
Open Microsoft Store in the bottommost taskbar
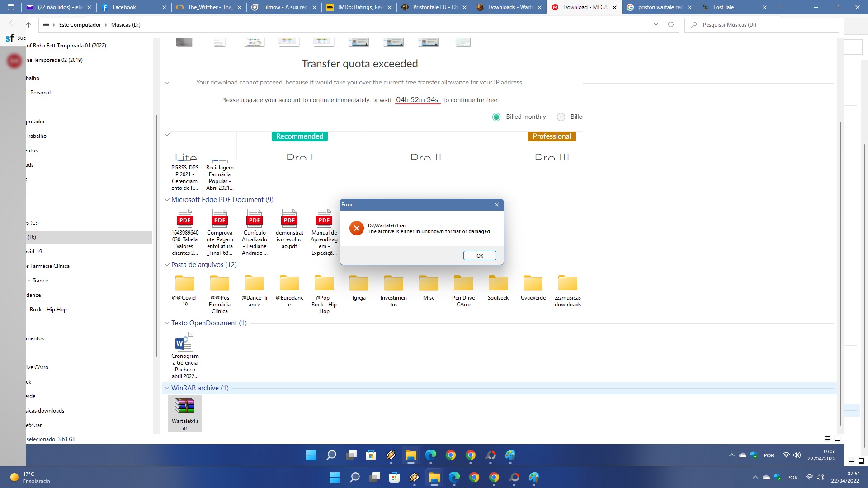point(394,478)
